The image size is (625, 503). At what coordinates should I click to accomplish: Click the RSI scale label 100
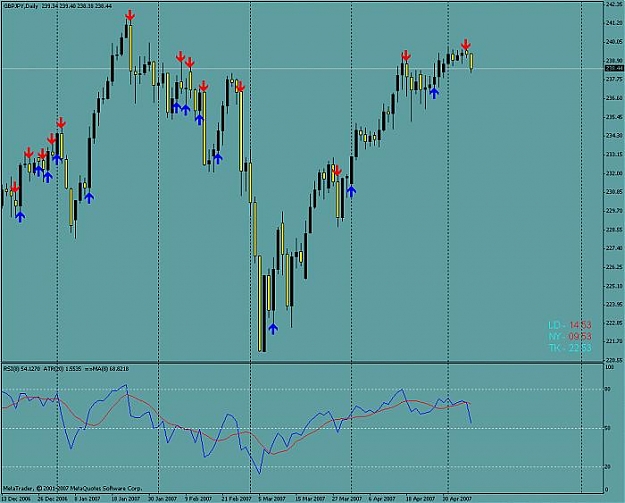point(609,366)
